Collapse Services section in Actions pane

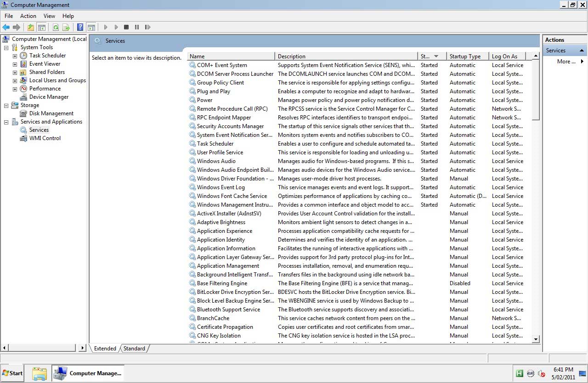tap(582, 51)
